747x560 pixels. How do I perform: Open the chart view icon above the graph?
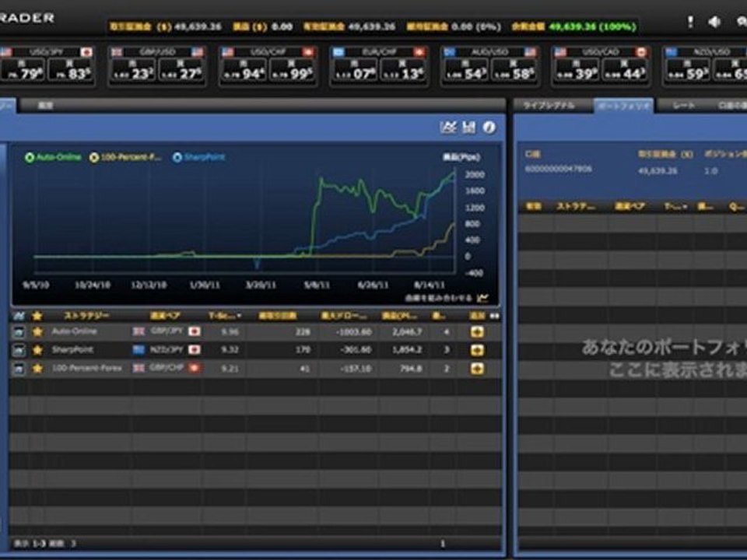tap(448, 127)
